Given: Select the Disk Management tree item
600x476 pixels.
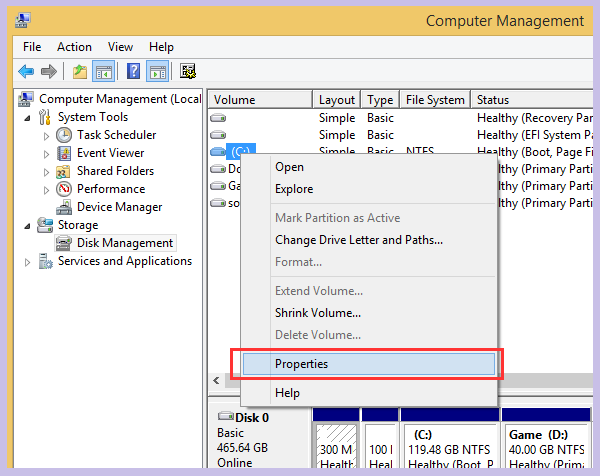Looking at the screenshot, I should pyautogui.click(x=125, y=243).
